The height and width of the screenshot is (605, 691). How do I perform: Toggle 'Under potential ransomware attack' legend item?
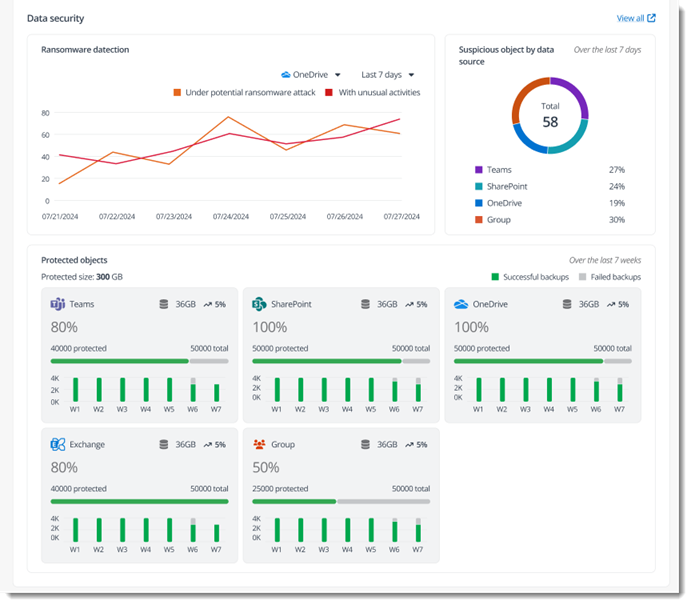tap(244, 92)
